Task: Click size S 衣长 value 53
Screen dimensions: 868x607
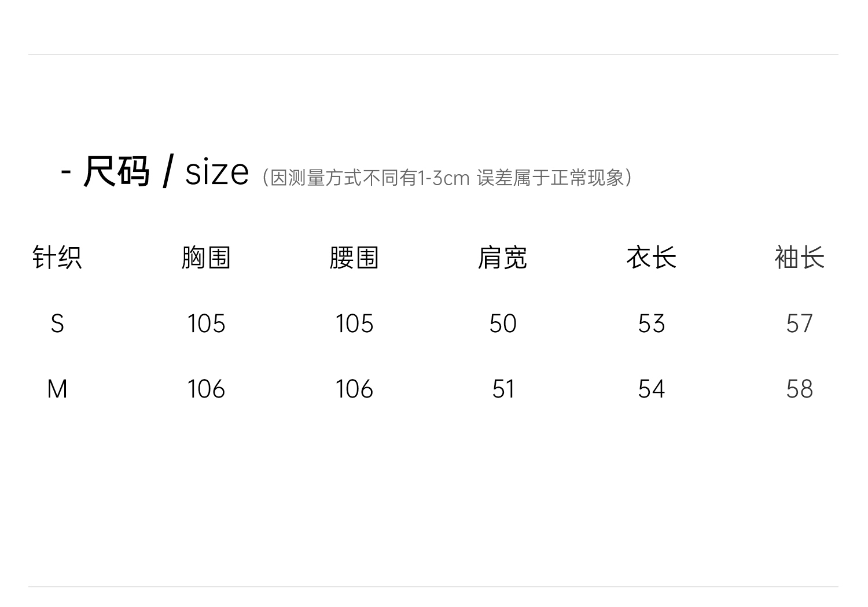Action: click(651, 323)
